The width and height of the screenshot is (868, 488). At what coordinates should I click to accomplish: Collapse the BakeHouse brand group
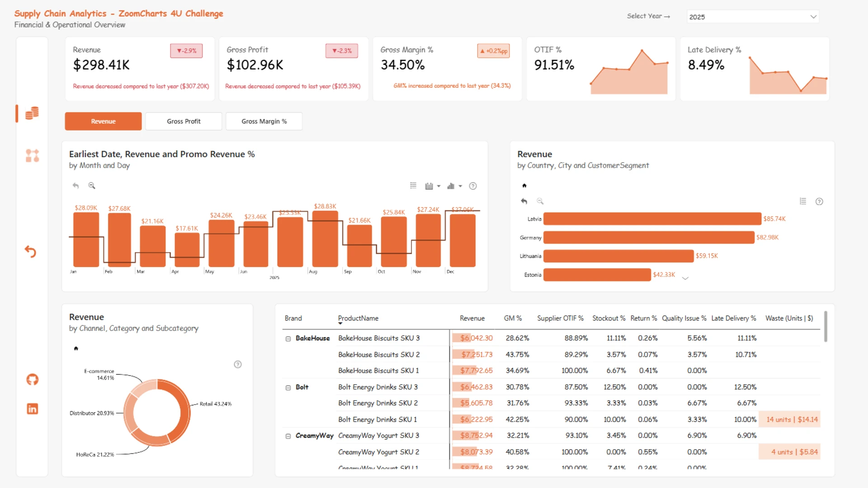[x=288, y=339]
